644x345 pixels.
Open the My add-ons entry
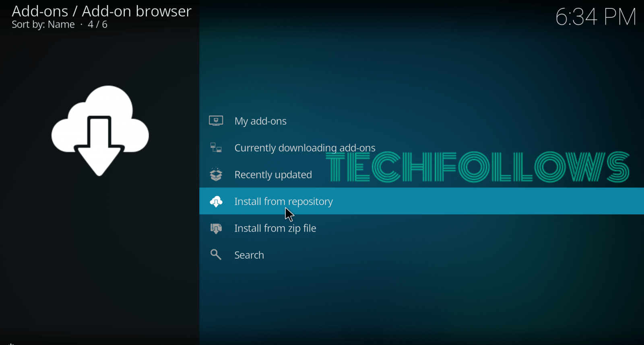coord(421,121)
